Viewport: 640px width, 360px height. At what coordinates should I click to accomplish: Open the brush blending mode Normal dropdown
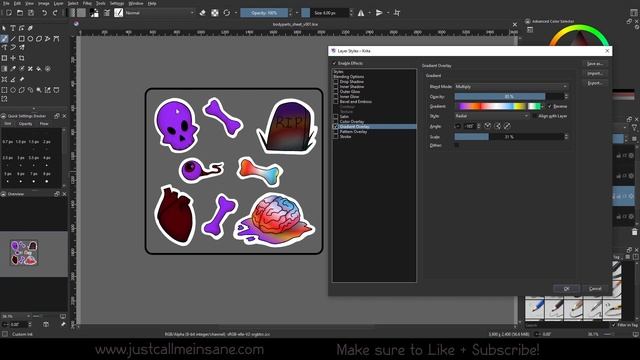tap(159, 13)
